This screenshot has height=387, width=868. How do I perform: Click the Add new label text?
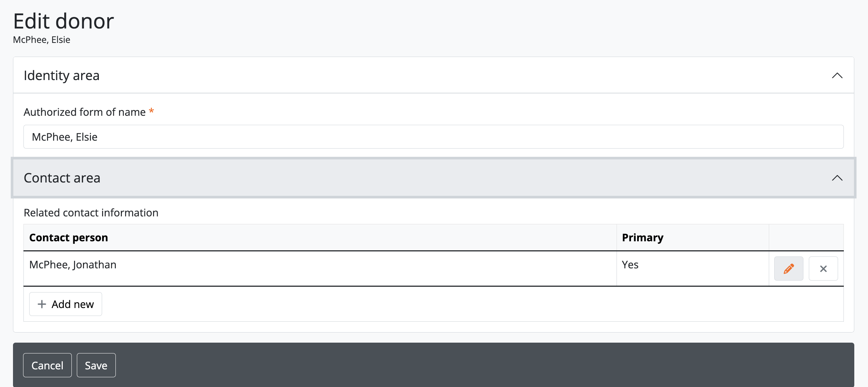73,304
